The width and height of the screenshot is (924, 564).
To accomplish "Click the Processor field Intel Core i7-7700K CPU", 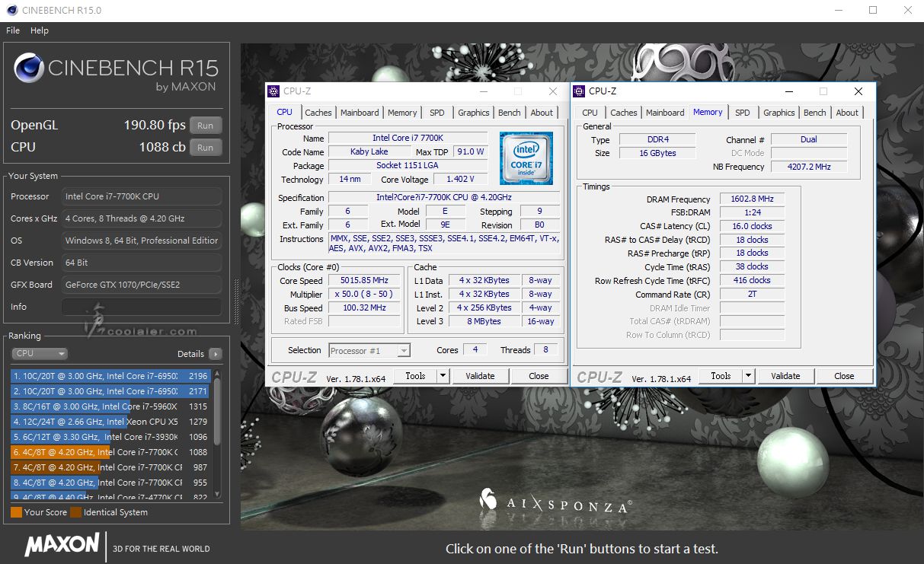I will (142, 196).
